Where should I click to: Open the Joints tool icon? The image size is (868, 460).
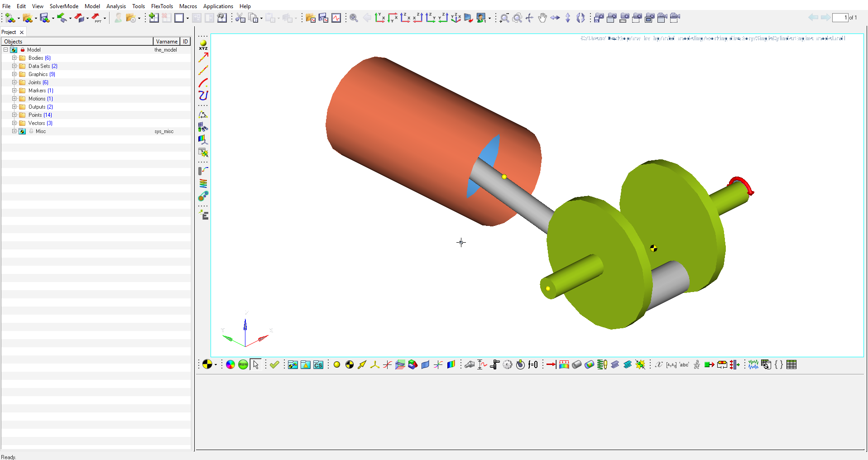click(x=470, y=365)
